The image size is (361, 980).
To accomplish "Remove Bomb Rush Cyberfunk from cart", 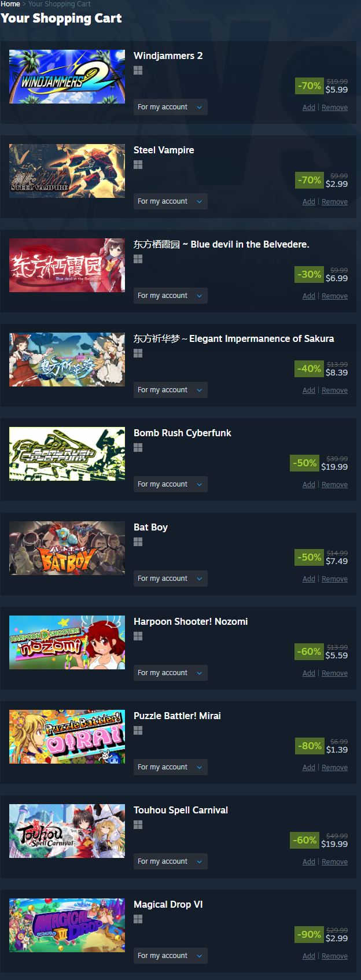I will click(x=334, y=485).
